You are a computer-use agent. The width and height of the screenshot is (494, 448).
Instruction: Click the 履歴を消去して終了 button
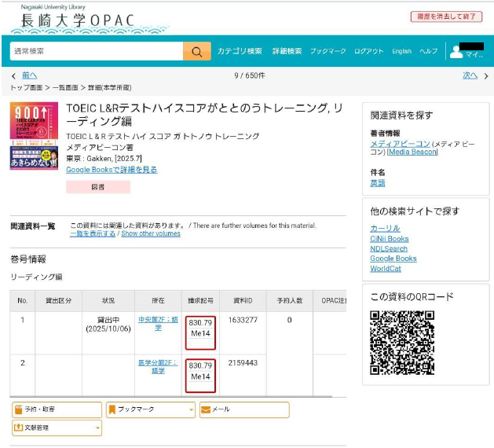[x=446, y=17]
